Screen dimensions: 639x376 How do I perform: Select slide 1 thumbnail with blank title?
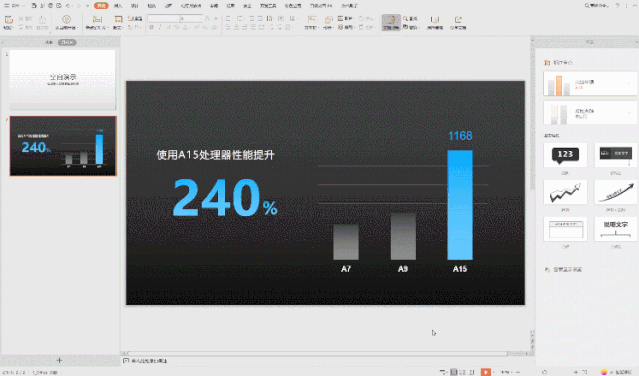click(x=63, y=80)
